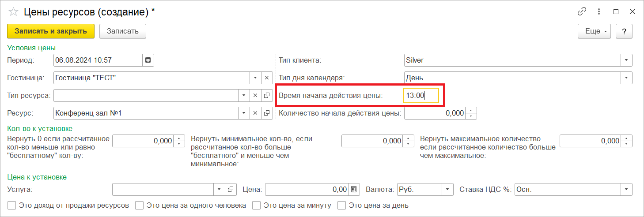Open help with question mark button
644x217 pixels.
tap(624, 31)
